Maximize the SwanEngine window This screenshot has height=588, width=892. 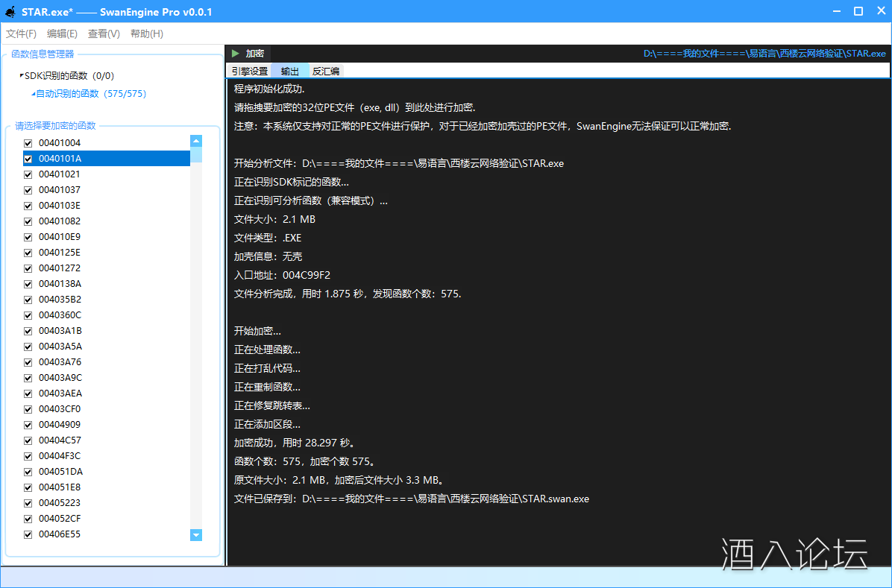858,11
